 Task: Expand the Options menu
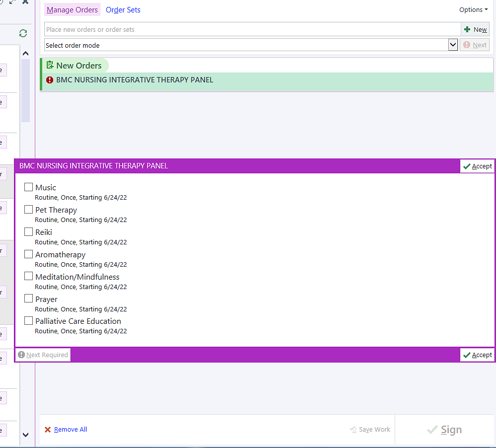pyautogui.click(x=473, y=10)
